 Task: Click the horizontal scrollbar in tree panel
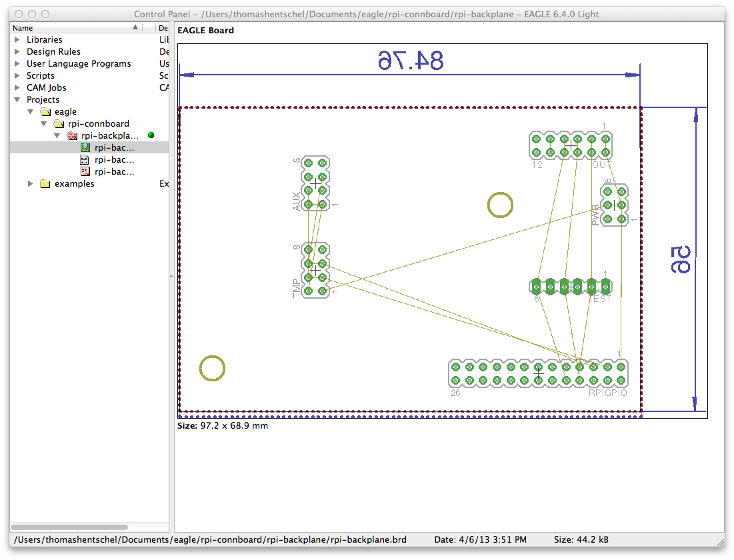click(x=69, y=527)
